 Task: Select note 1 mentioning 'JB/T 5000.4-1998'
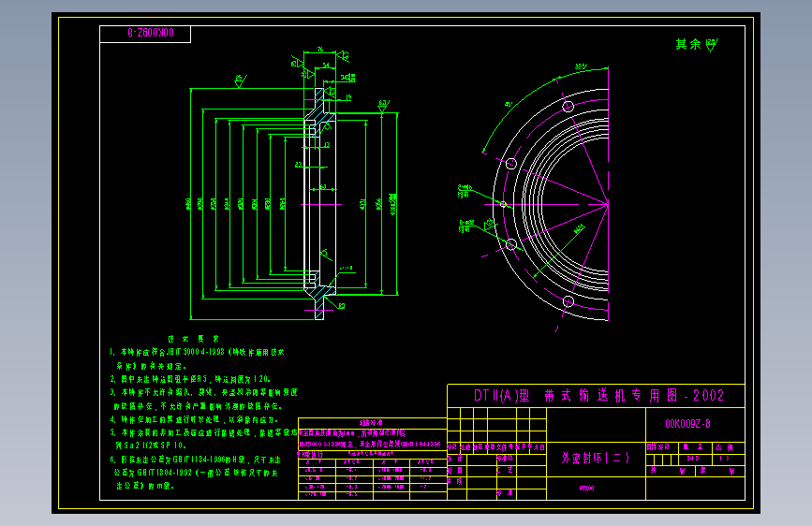point(198,352)
